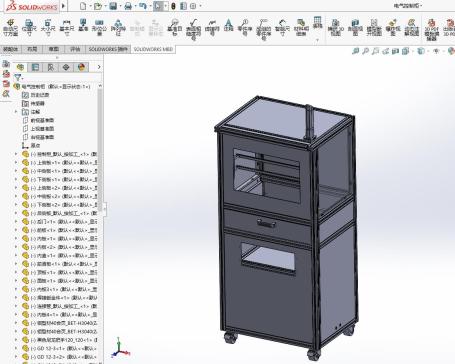Image resolution: width=455 pixels, height=364 pixels.
Task: Insert a 零件序号 balloon
Action: coord(245,28)
